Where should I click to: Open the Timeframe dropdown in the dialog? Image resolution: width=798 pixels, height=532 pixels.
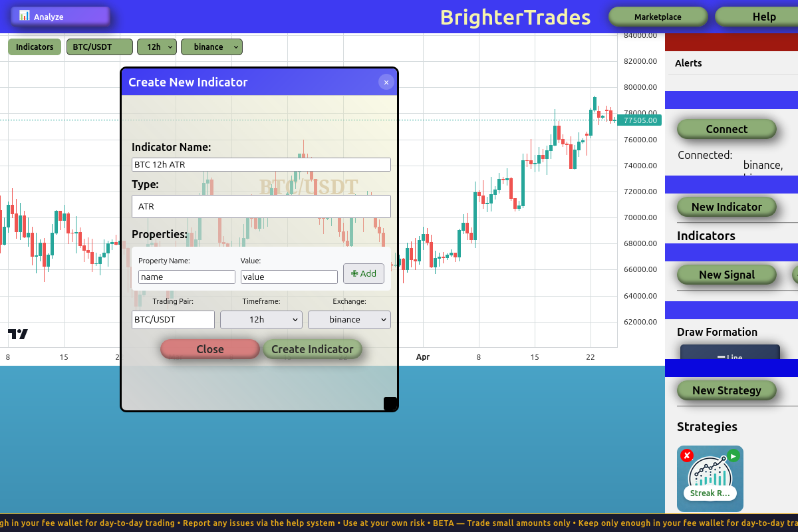pyautogui.click(x=261, y=319)
